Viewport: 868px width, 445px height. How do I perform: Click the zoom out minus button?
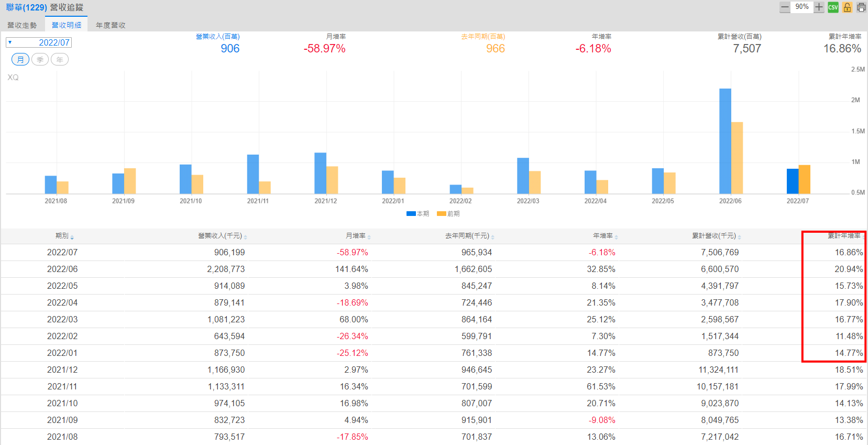(785, 7)
